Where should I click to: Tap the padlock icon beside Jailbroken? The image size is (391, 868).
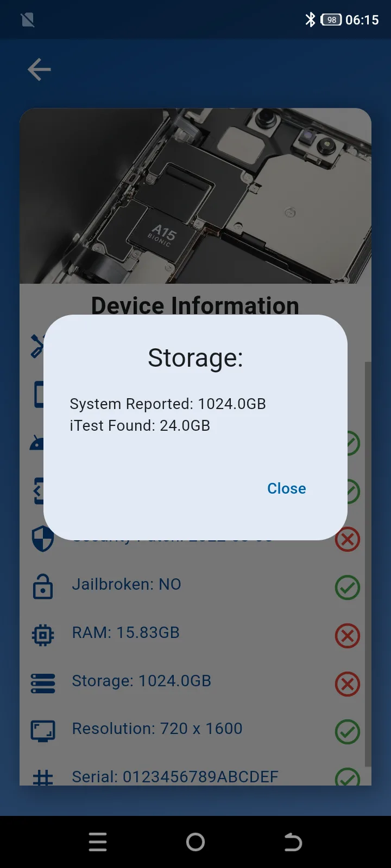point(43,586)
